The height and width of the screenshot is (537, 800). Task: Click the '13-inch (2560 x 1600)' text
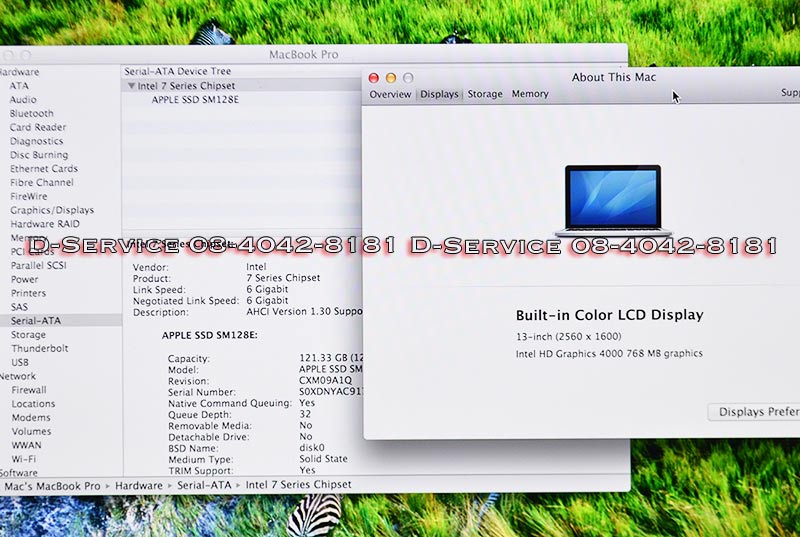pyautogui.click(x=569, y=336)
